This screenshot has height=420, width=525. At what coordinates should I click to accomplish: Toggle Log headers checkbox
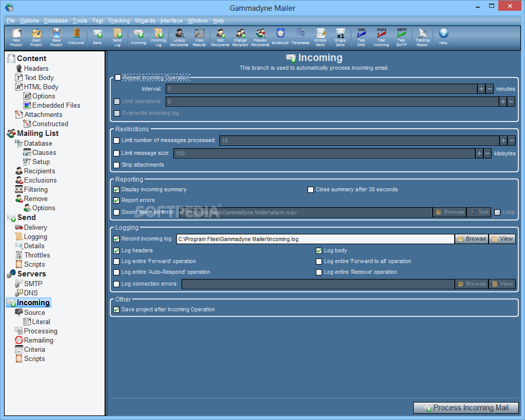point(116,251)
